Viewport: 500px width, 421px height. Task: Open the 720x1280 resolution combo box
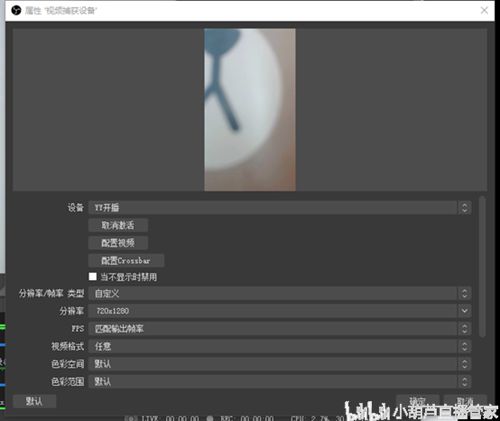click(279, 311)
